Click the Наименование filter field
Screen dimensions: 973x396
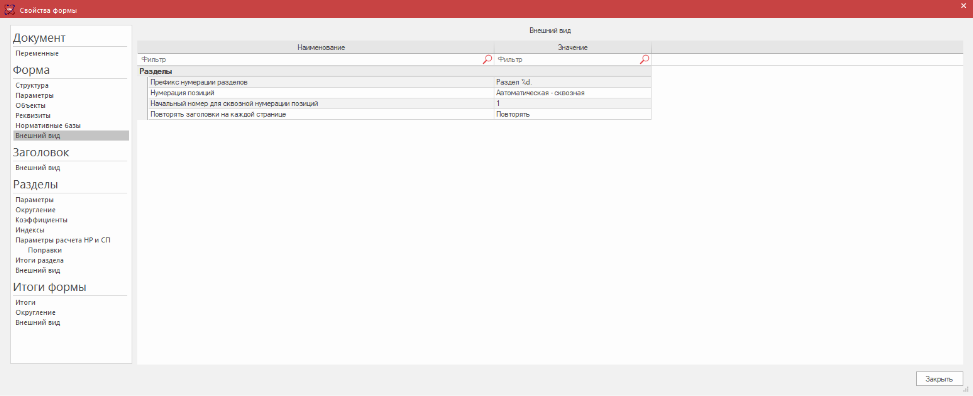310,60
